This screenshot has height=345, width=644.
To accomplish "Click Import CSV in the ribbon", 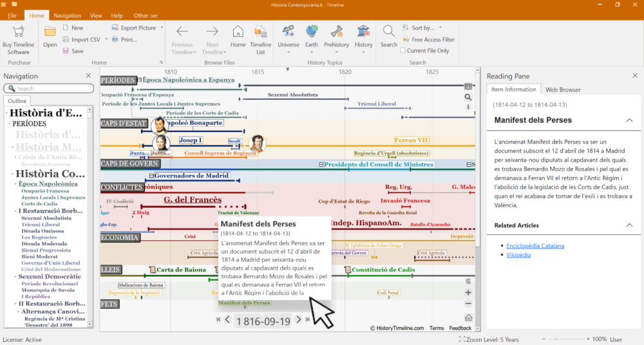I will click(x=81, y=39).
